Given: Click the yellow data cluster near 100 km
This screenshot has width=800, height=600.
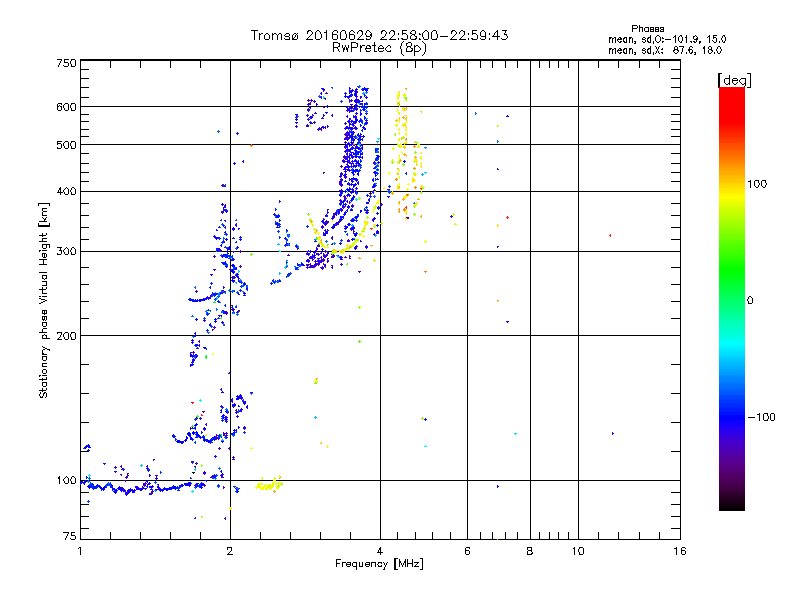Looking at the screenshot, I should click(269, 485).
